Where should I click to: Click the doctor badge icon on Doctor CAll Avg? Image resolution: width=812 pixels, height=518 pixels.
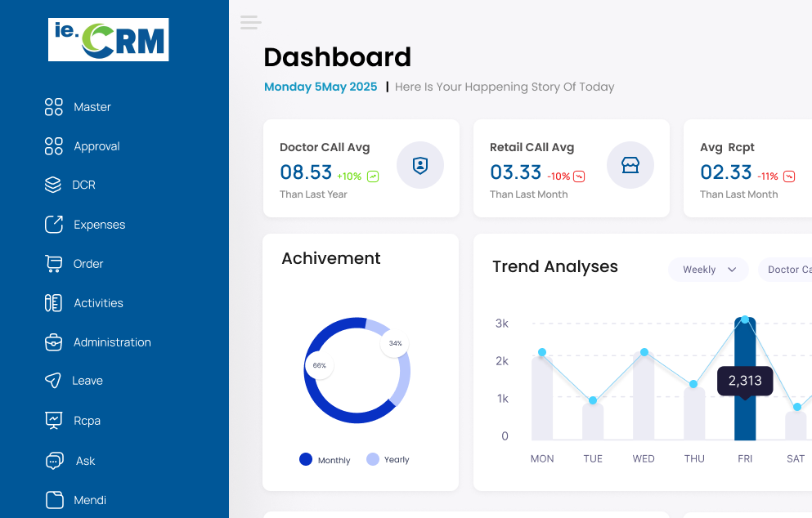tap(420, 165)
